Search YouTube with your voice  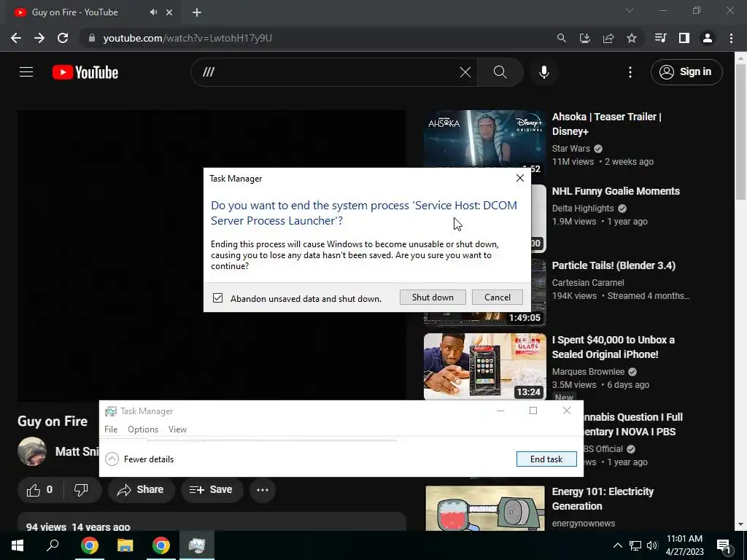click(x=544, y=72)
